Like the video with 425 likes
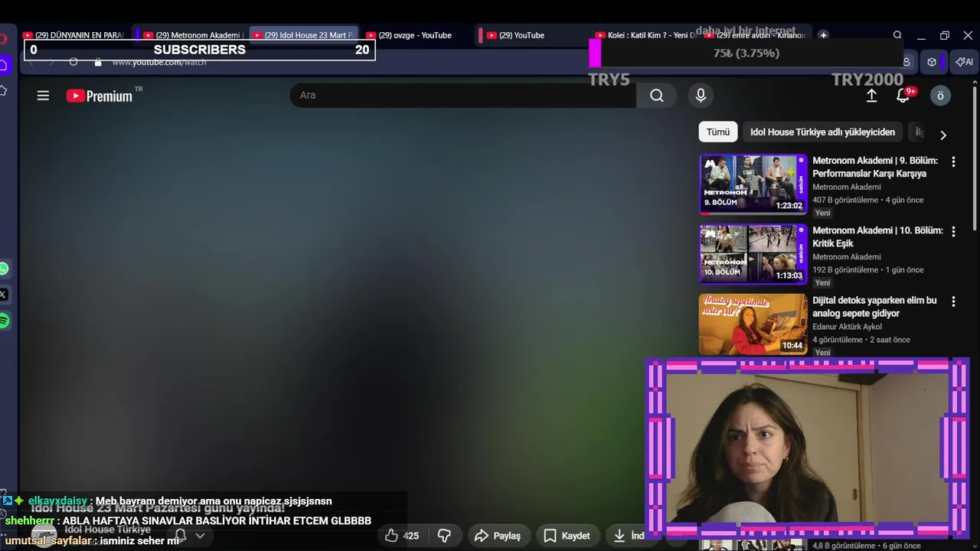This screenshot has height=551, width=980. 402,536
